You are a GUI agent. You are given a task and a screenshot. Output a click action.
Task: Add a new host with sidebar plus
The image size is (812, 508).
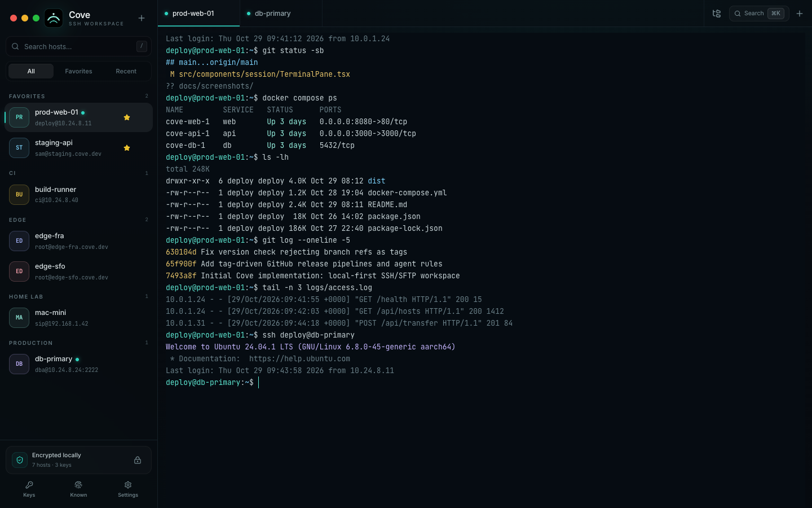click(x=142, y=18)
